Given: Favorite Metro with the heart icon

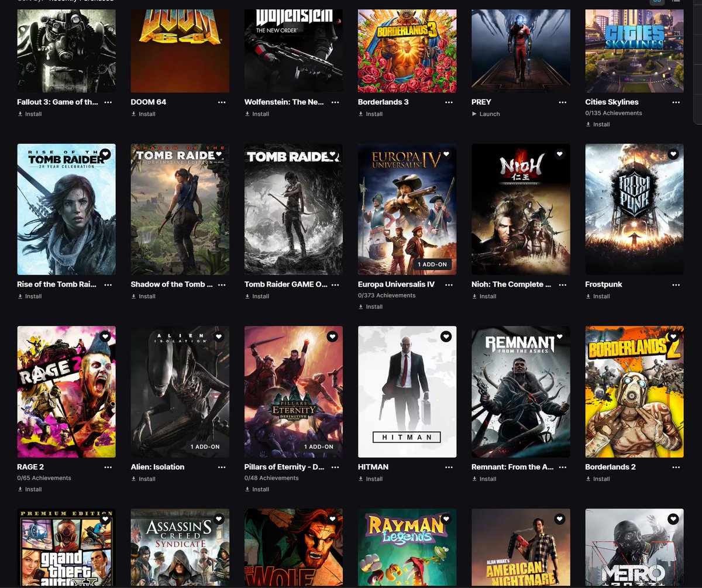Looking at the screenshot, I should pyautogui.click(x=673, y=519).
